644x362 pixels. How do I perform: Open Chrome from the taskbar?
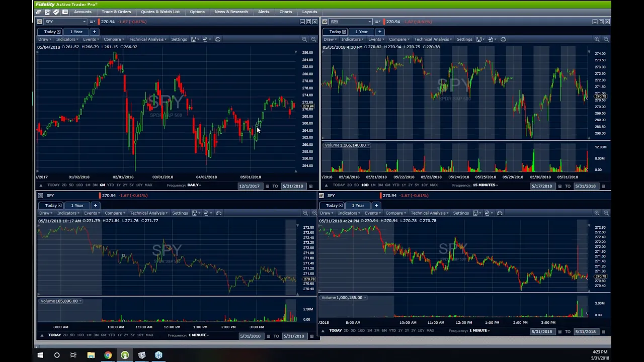tap(108, 355)
